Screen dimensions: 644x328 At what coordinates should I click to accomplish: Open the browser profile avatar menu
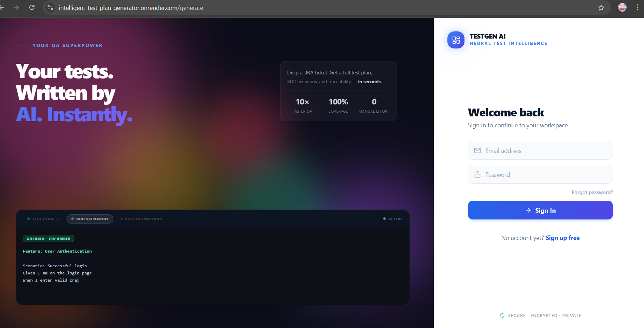[622, 8]
